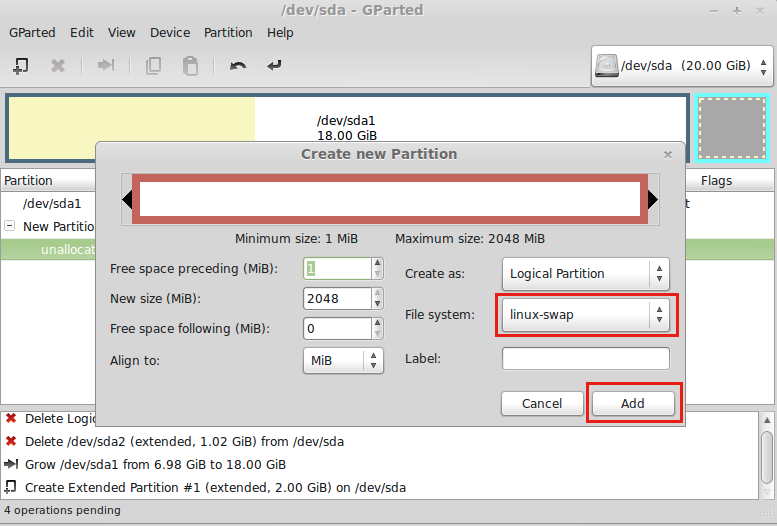The image size is (777, 526).
Task: Close the Create new Partition dialog
Action: (x=668, y=155)
